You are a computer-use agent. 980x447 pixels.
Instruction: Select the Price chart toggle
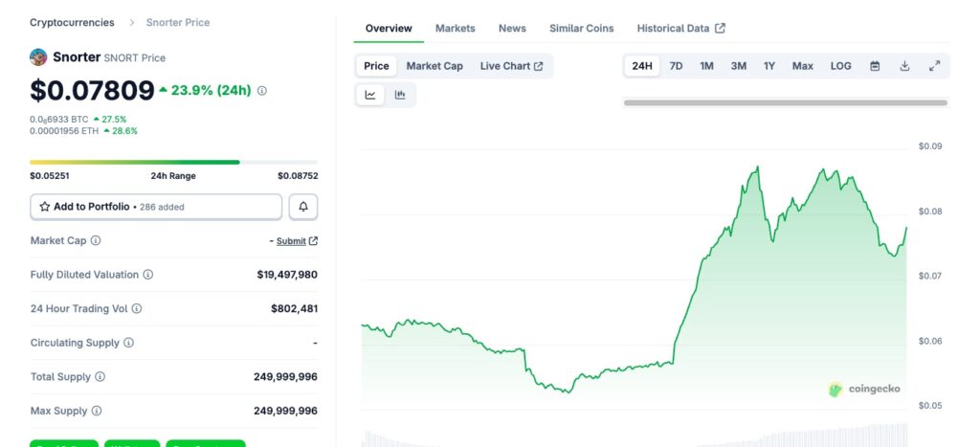(376, 66)
